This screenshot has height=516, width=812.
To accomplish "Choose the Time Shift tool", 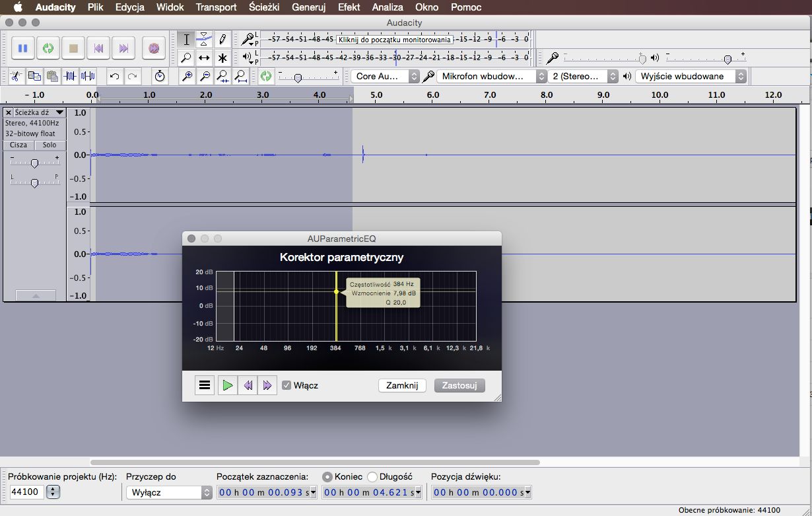I will (205, 57).
